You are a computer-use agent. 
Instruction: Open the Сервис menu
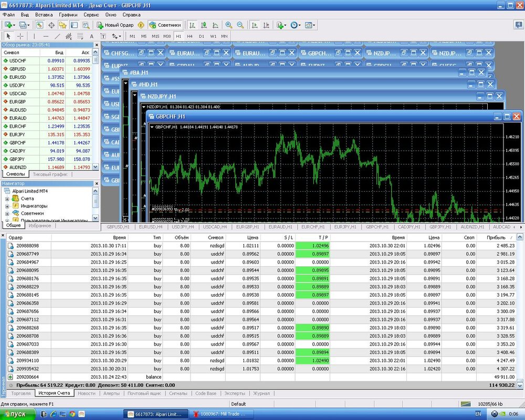(91, 15)
